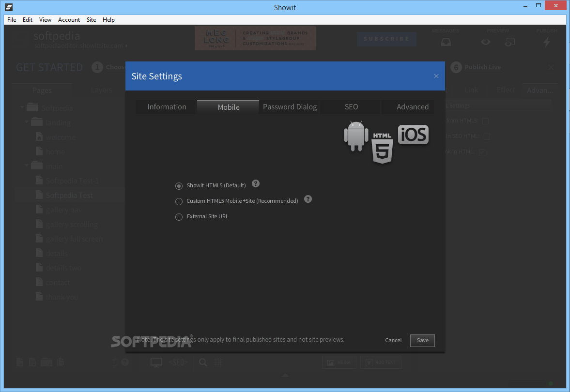
Task: Click the ADD TEXT button
Action: (x=381, y=362)
